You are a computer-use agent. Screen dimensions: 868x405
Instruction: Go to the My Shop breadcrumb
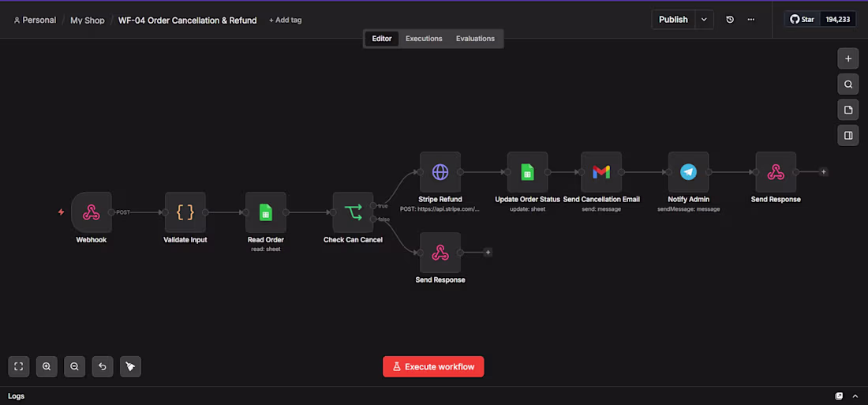(88, 20)
